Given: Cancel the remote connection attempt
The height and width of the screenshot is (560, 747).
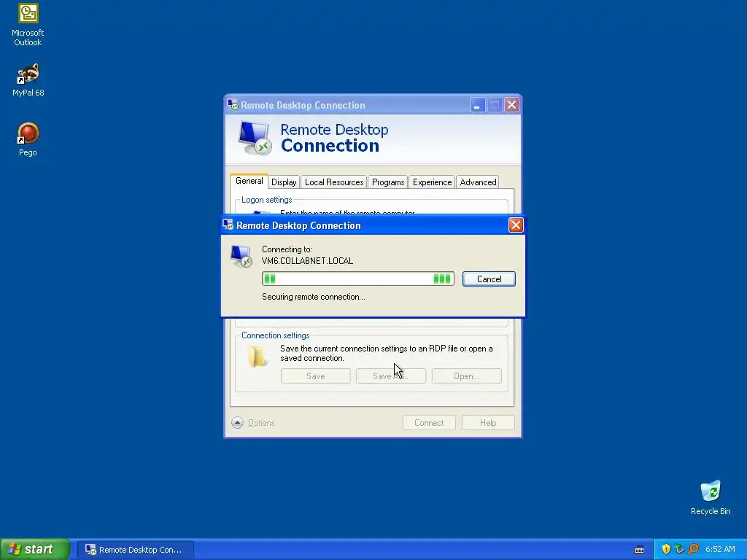Looking at the screenshot, I should [489, 279].
